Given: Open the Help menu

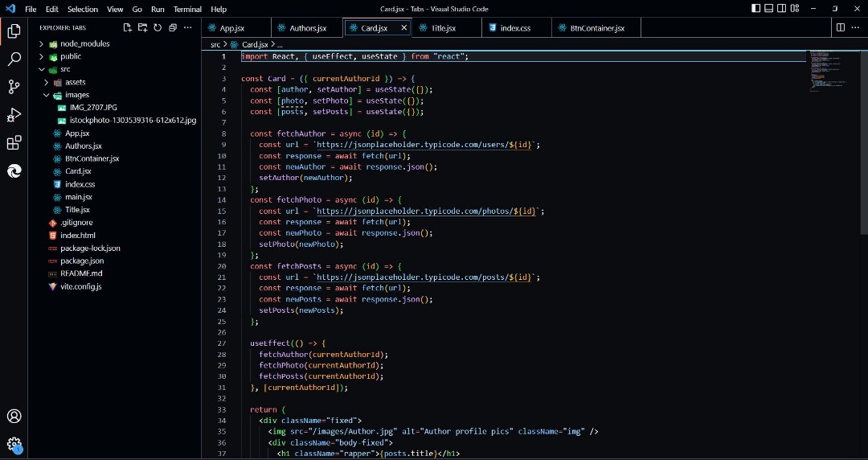Looking at the screenshot, I should click(x=219, y=10).
